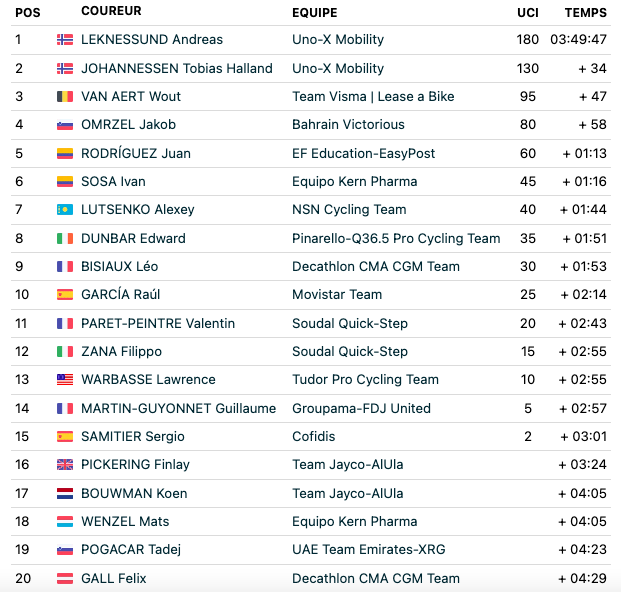Click the TEMPS column header
This screenshot has width=621, height=592.
click(x=585, y=13)
